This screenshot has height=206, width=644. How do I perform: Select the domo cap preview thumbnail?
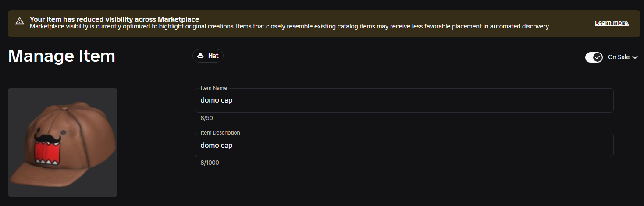pos(63,142)
